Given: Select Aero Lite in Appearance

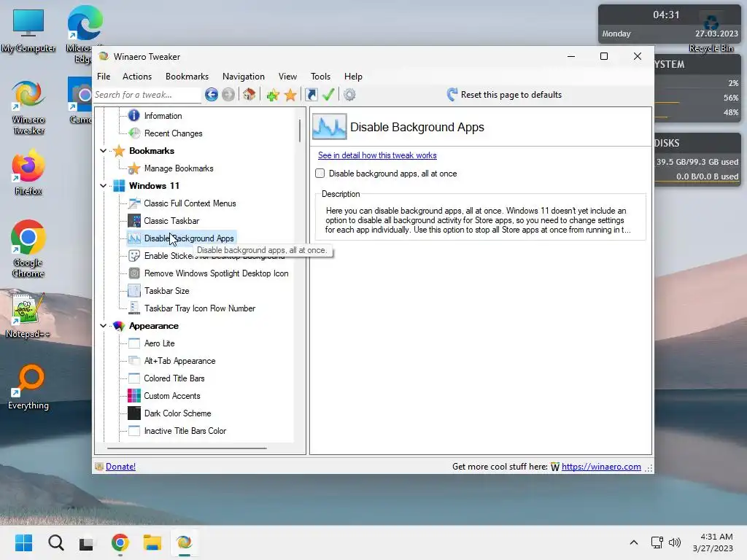Looking at the screenshot, I should [x=159, y=343].
